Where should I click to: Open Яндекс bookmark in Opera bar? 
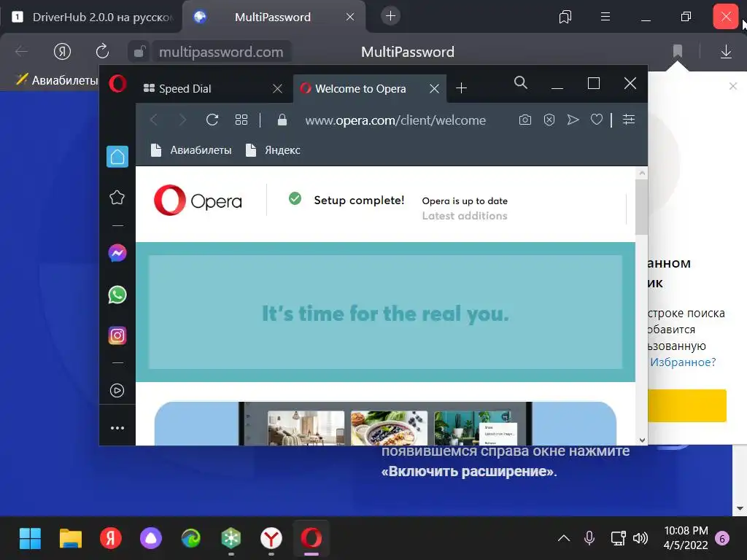point(273,150)
